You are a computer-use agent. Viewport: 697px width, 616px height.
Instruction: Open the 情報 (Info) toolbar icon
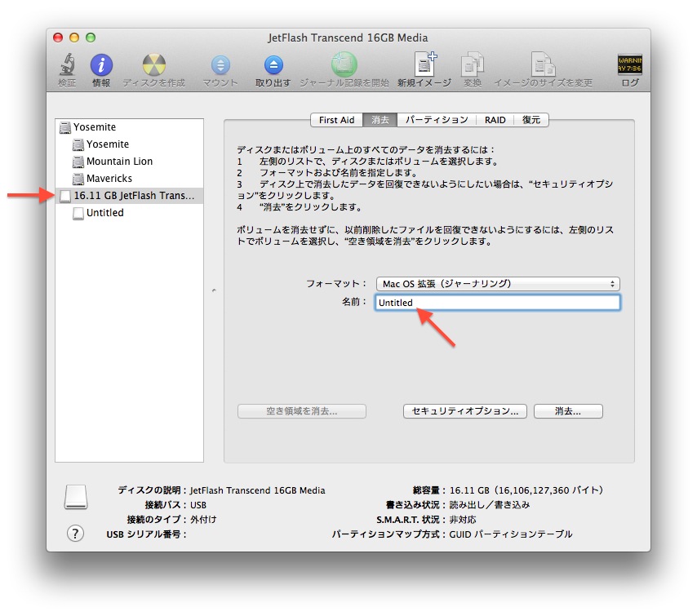(x=101, y=65)
